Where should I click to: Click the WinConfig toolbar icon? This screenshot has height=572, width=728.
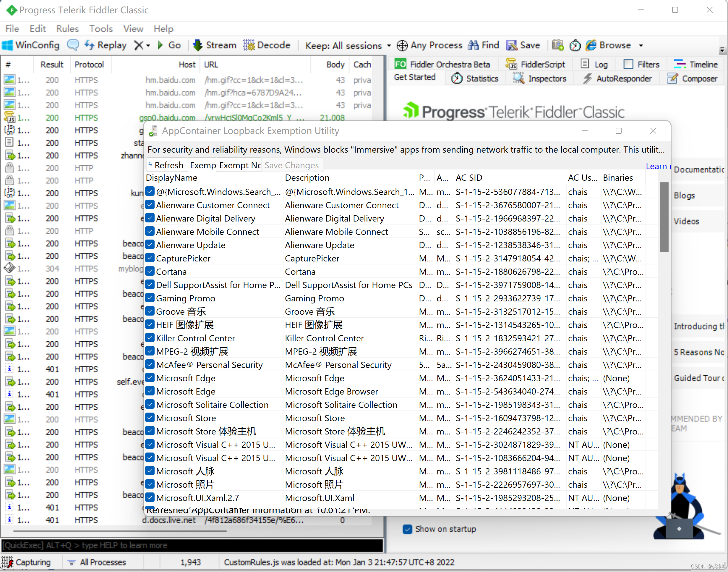pyautogui.click(x=7, y=45)
